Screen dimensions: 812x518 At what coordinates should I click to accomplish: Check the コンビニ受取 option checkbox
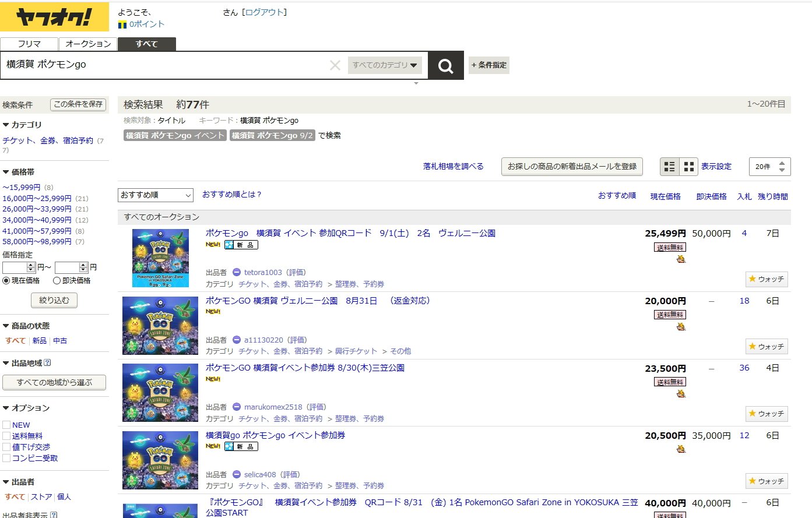(6, 458)
